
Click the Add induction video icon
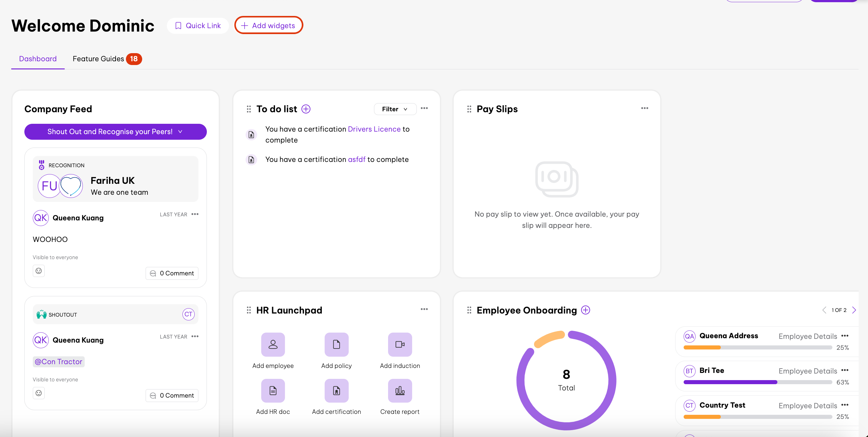(400, 344)
